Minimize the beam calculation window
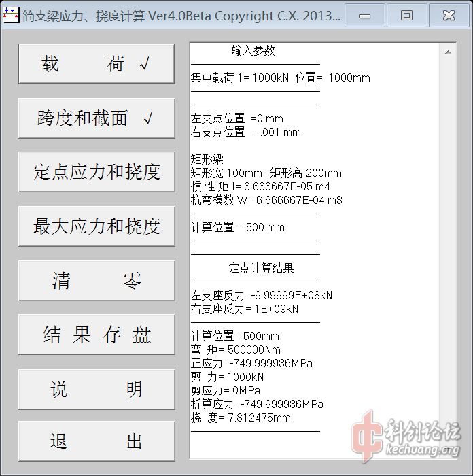This screenshot has width=473, height=476. [x=365, y=16]
